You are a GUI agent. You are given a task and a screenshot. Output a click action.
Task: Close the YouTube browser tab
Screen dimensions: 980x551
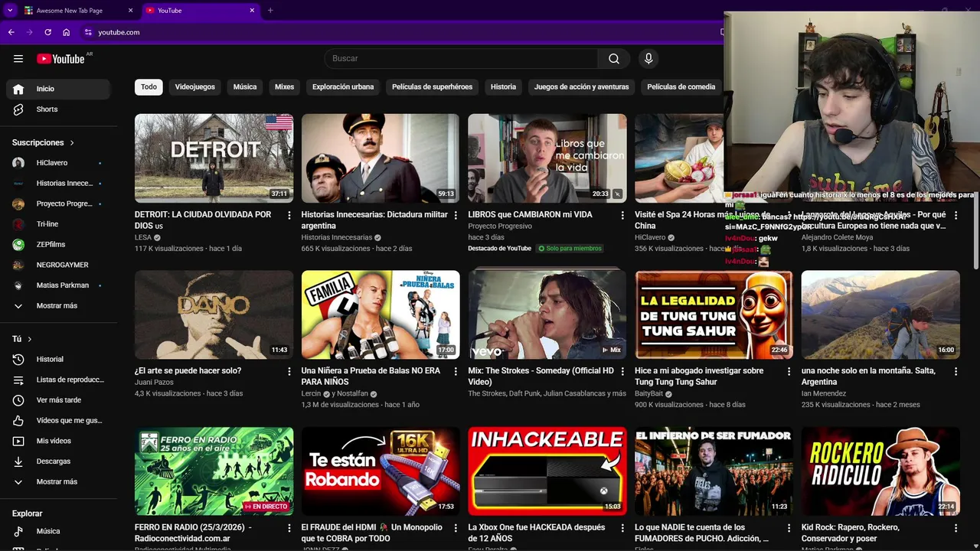252,11
